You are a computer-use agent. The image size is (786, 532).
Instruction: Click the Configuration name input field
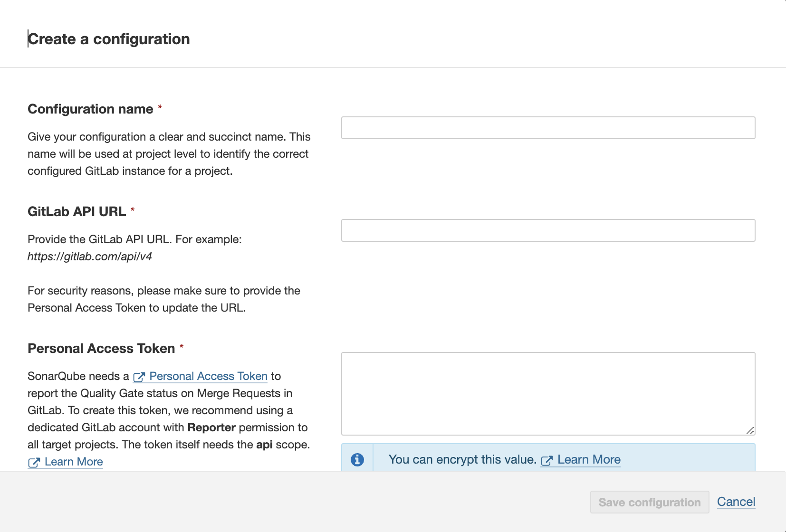point(548,128)
